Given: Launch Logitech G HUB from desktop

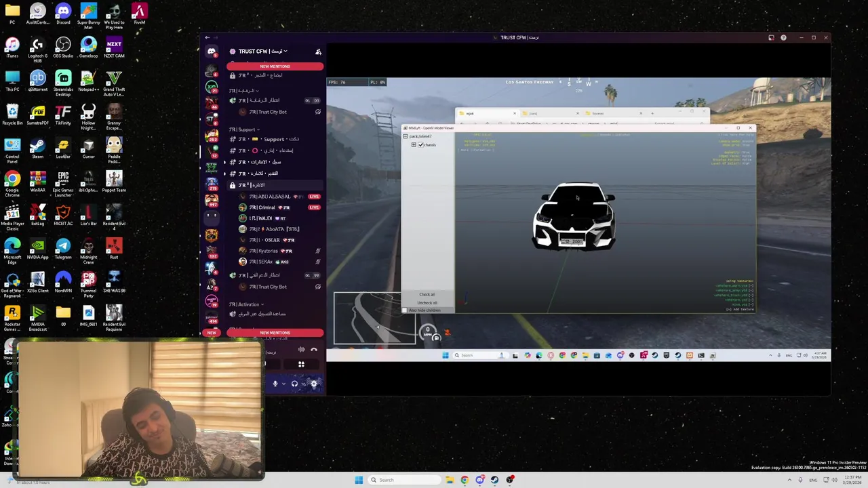Looking at the screenshot, I should (x=37, y=49).
